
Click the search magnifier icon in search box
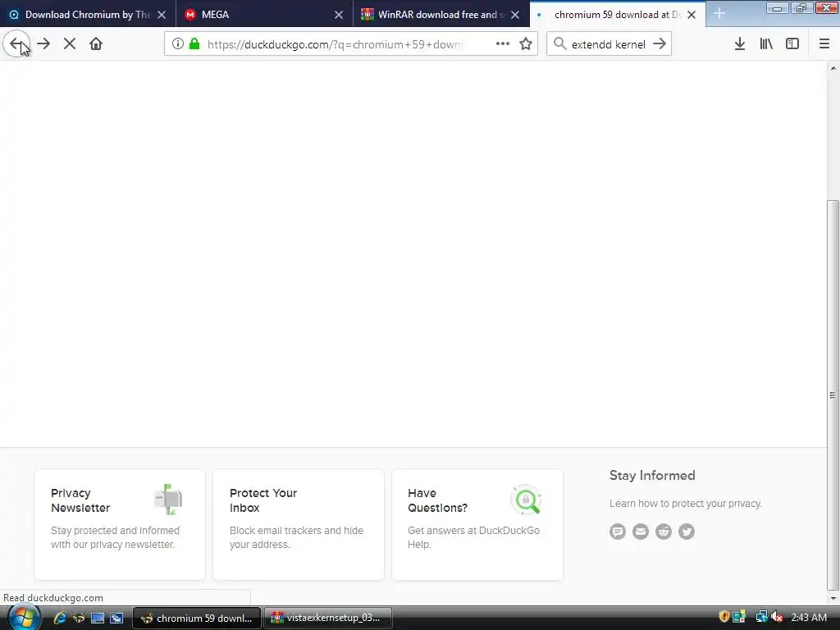click(x=559, y=44)
